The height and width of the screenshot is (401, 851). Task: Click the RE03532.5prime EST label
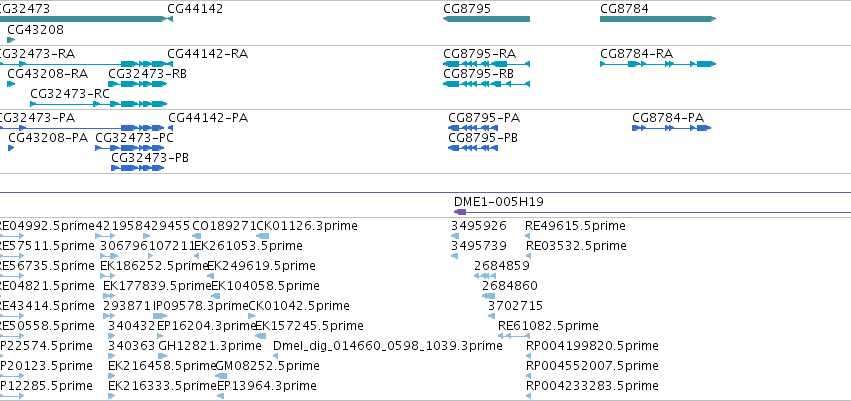[x=576, y=246]
